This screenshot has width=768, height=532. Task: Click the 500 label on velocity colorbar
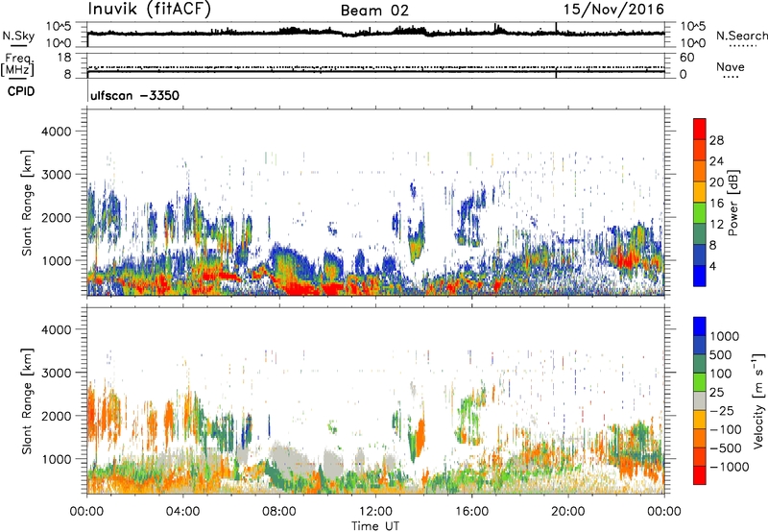[721, 355]
